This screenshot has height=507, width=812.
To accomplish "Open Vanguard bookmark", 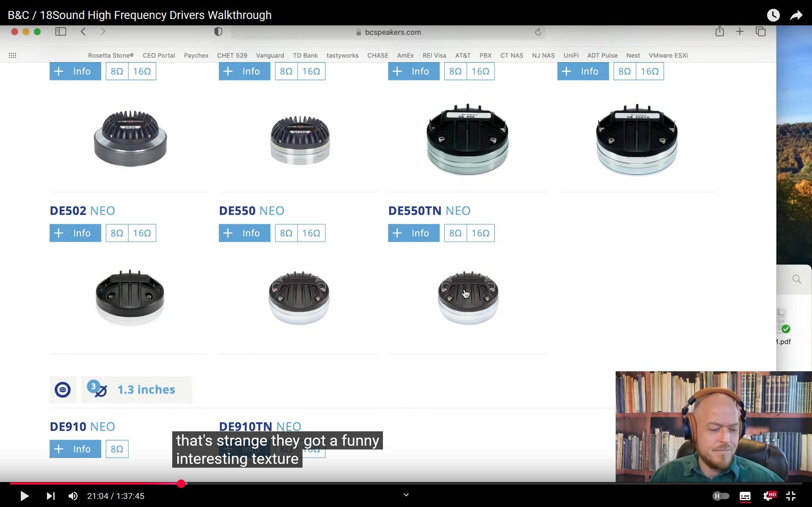I will click(270, 55).
